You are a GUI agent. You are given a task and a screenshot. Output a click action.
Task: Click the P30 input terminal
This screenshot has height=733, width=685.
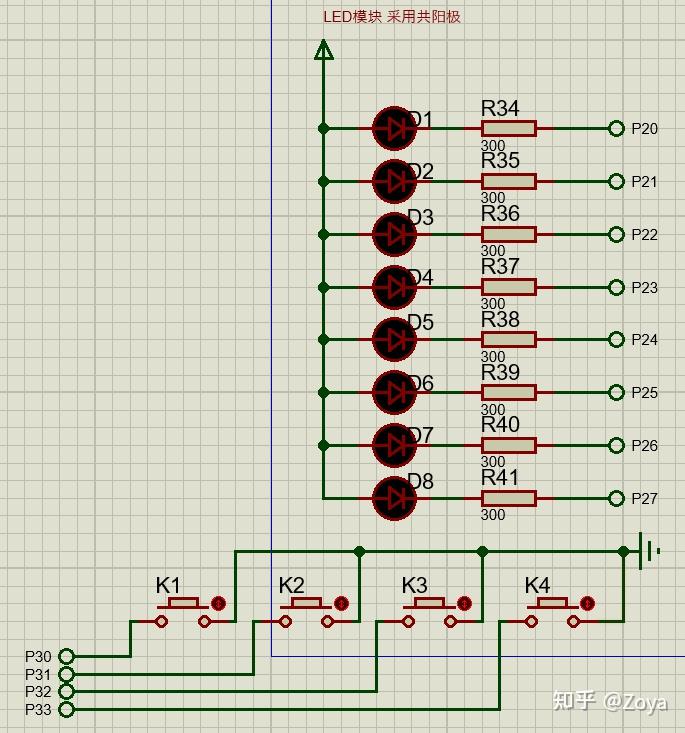click(x=66, y=656)
